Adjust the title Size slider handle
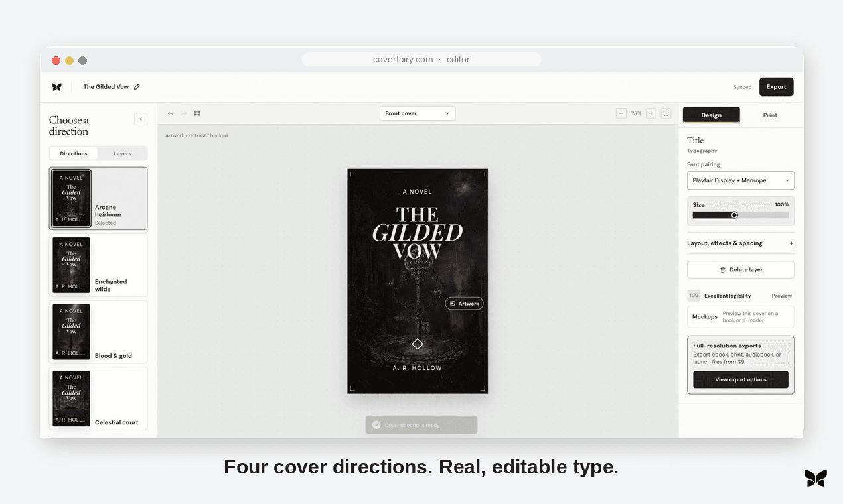Viewport: 843px width, 504px height. click(x=734, y=215)
